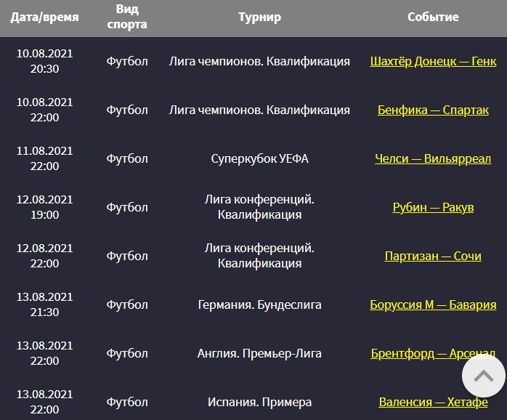Click Испания. Примера tournament cell
The height and width of the screenshot is (420, 507).
tap(259, 402)
